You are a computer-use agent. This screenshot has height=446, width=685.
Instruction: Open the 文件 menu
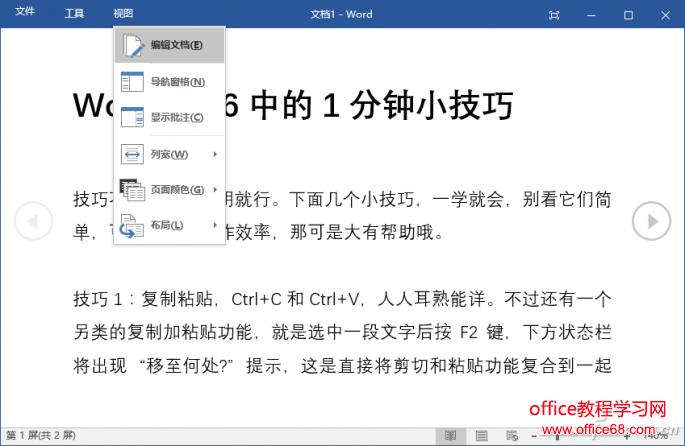coord(25,12)
